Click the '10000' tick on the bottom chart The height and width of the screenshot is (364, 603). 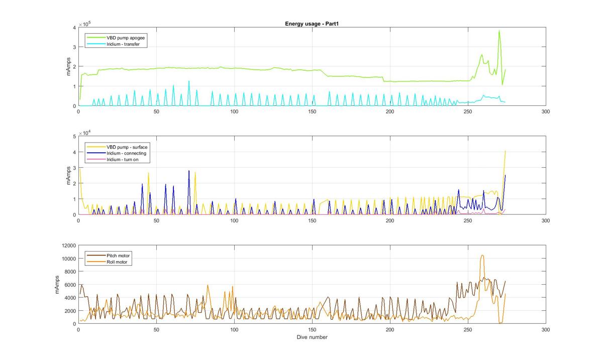point(68,259)
